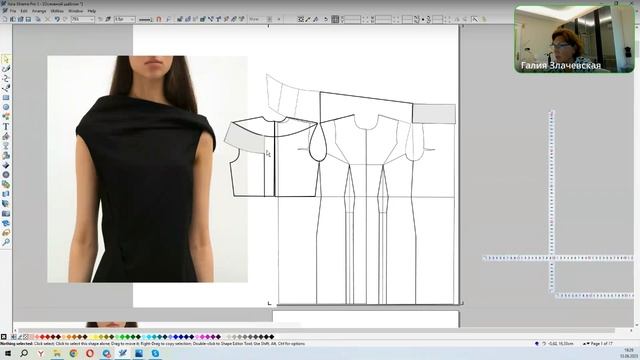
Task: Open Opera from taskbar
Action: click(90, 353)
